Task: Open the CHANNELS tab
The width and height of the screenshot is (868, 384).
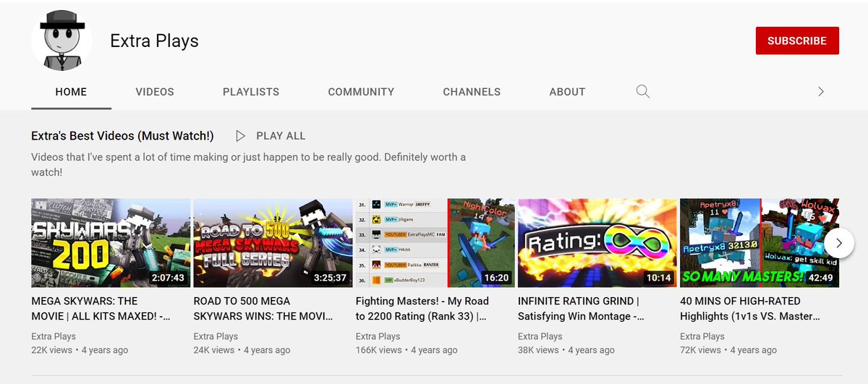Action: tap(472, 92)
